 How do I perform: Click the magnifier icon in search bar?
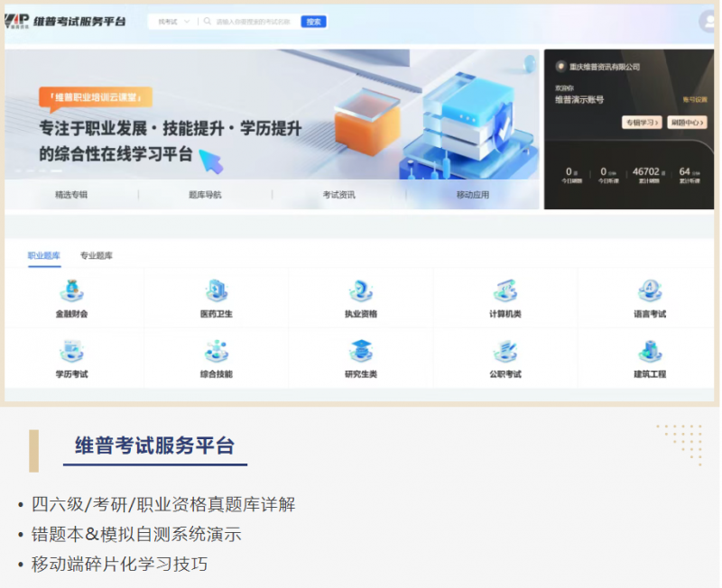click(208, 21)
